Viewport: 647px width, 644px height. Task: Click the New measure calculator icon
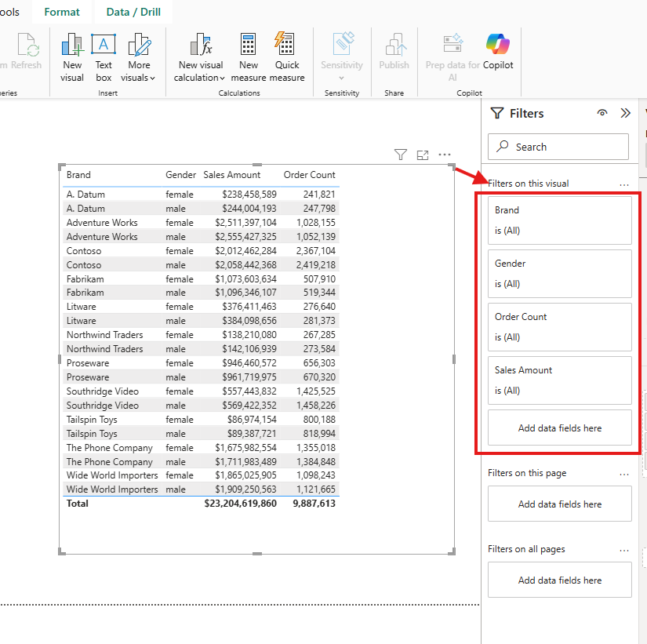click(x=248, y=44)
